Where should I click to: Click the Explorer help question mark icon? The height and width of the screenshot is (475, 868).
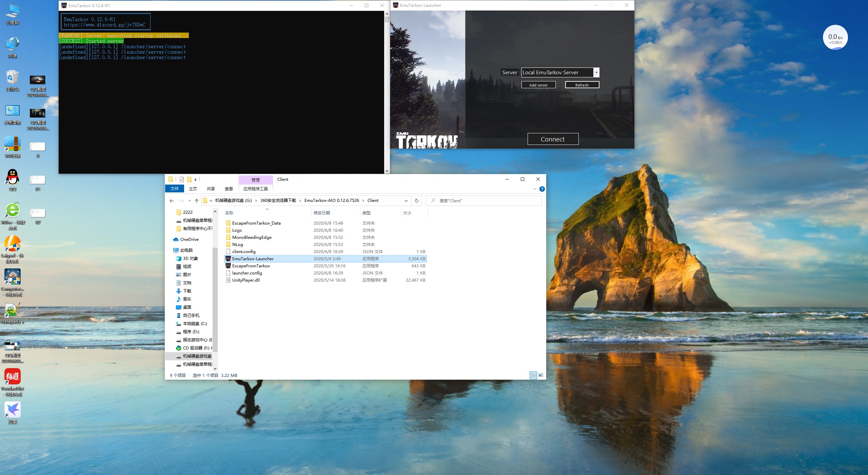point(542,189)
